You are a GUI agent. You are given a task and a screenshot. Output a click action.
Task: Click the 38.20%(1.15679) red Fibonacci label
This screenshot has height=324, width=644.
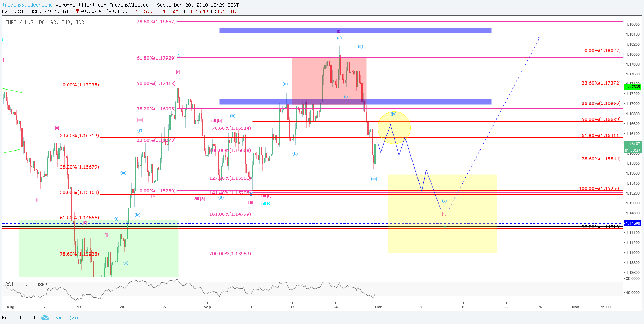pyautogui.click(x=79, y=167)
